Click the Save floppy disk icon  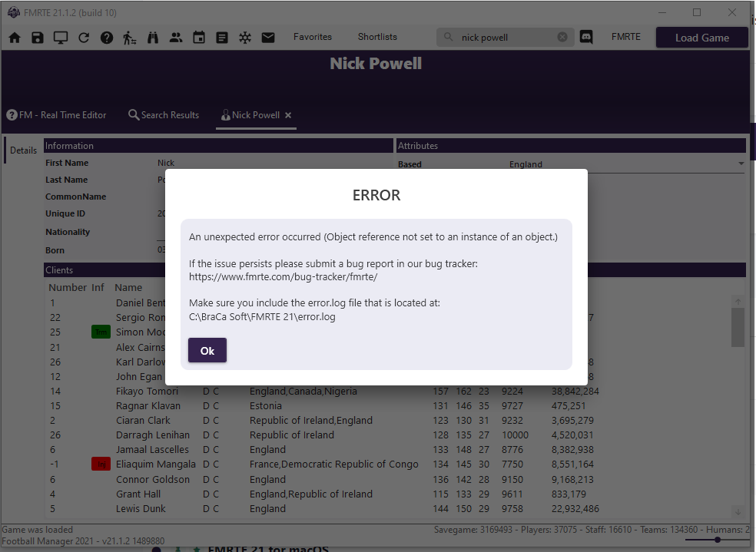(37, 38)
